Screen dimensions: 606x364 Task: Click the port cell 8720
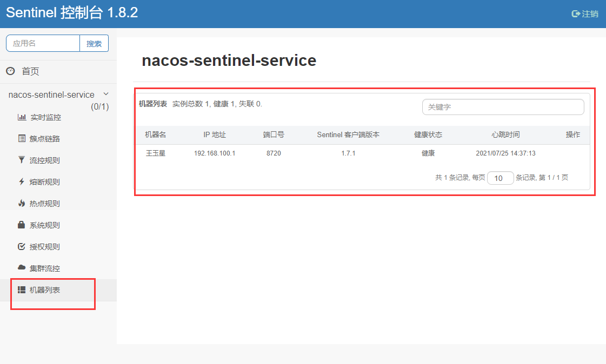(x=274, y=153)
